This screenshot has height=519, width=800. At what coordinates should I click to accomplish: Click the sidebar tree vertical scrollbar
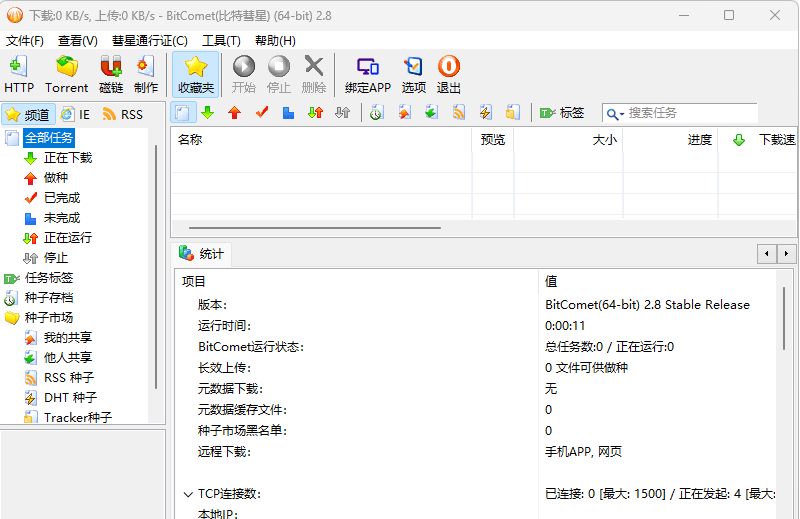[x=156, y=267]
